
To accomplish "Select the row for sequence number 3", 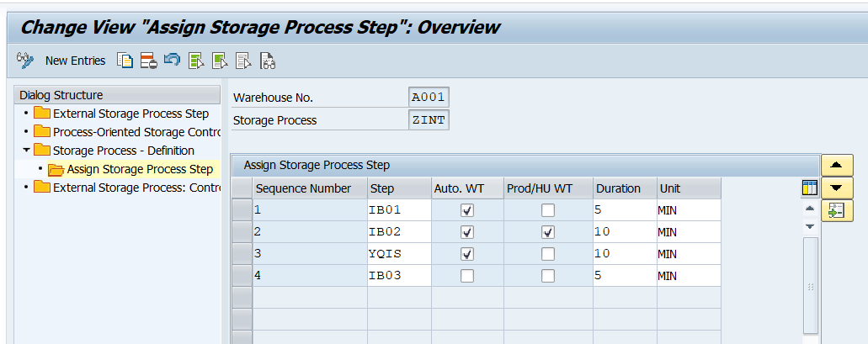I will [242, 254].
